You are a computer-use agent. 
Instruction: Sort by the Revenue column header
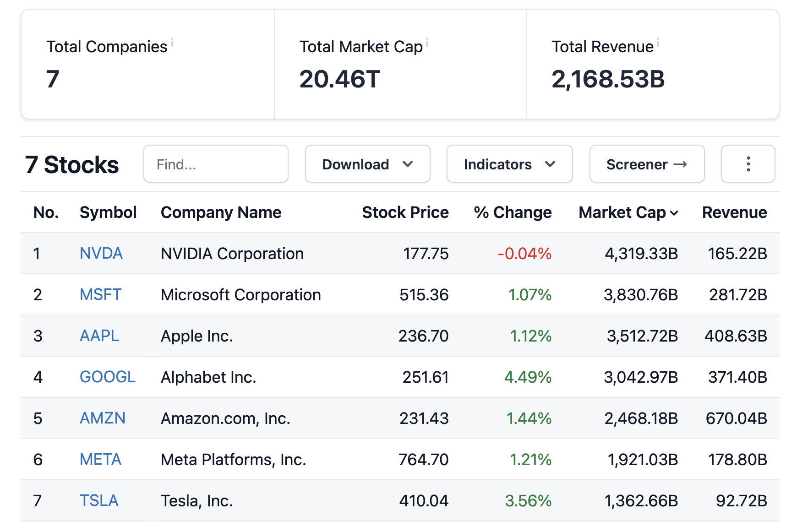(x=734, y=212)
